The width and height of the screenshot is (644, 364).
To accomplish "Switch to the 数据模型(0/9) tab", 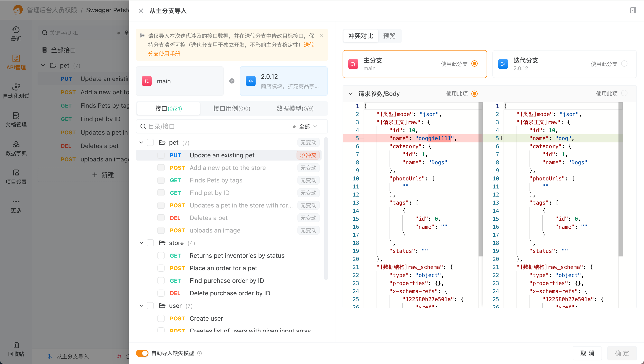I will point(295,108).
